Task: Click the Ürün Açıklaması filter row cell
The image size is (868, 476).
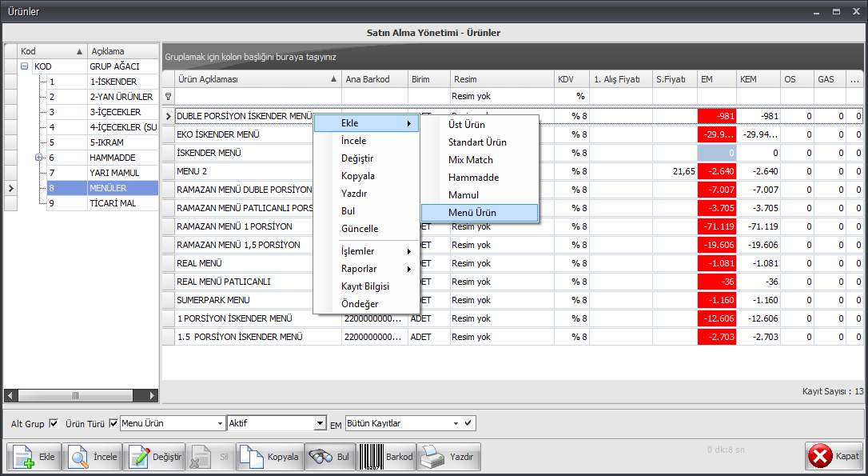Action: [x=258, y=97]
